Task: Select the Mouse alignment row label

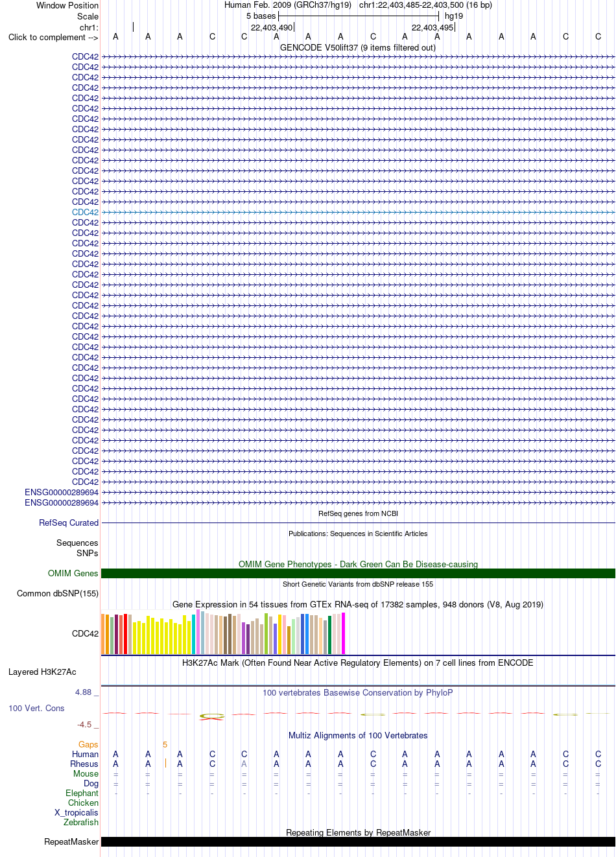Action: coord(86,774)
